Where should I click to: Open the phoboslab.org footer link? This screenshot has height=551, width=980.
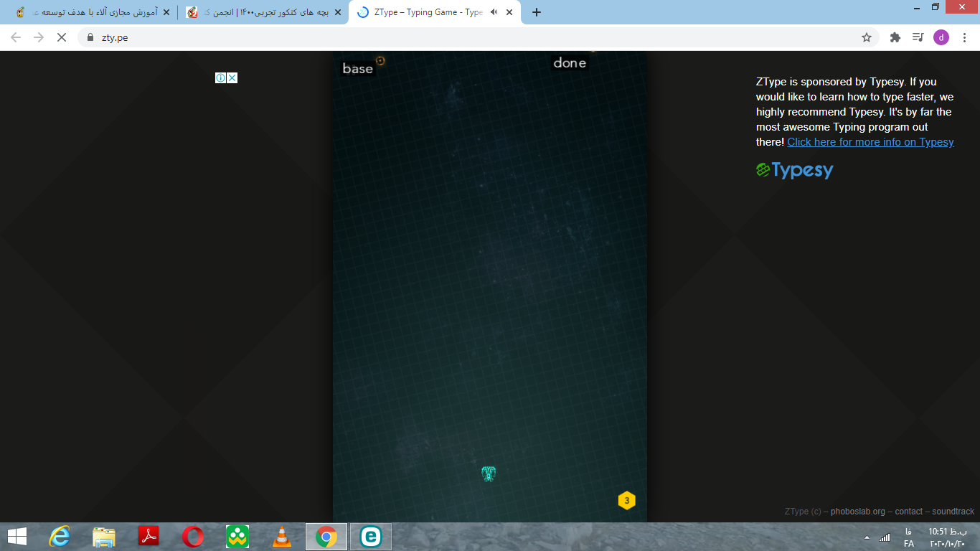858,512
